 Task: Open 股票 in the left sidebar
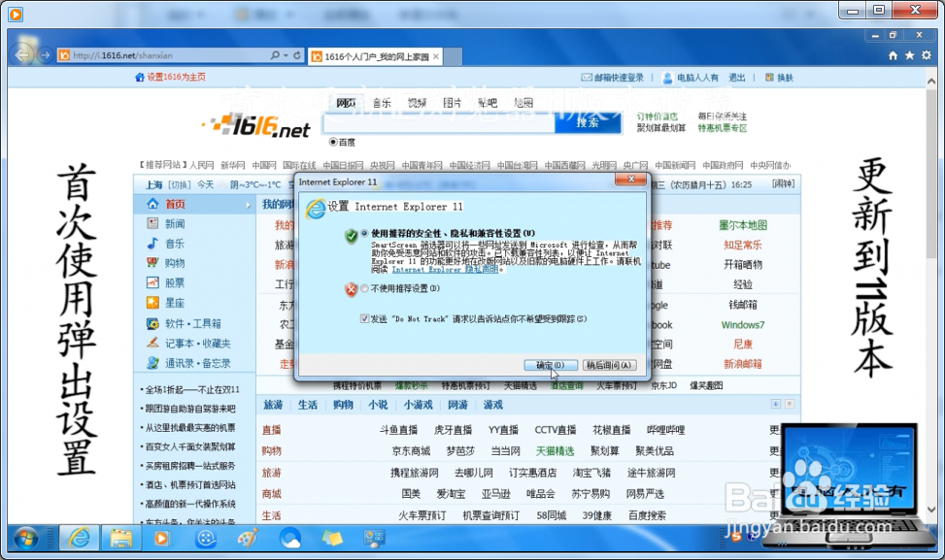click(x=175, y=283)
